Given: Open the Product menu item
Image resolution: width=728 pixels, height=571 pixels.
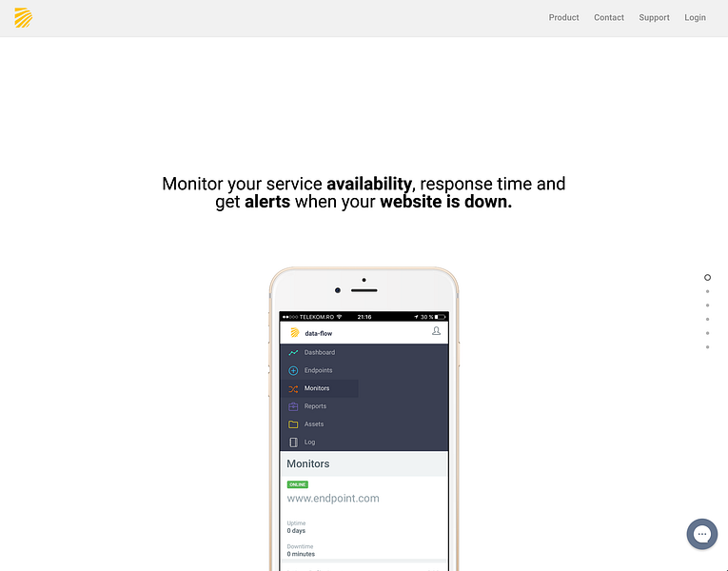Looking at the screenshot, I should [563, 18].
